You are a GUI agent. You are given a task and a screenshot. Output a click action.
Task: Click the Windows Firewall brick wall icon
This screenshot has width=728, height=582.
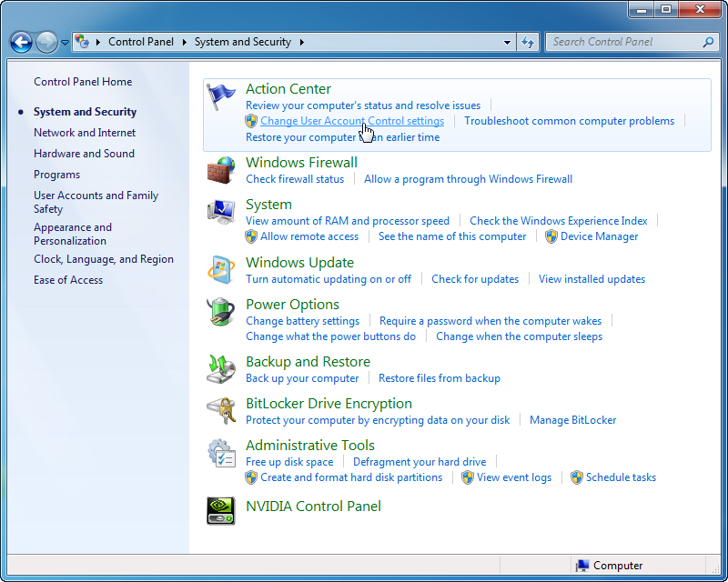tap(221, 170)
